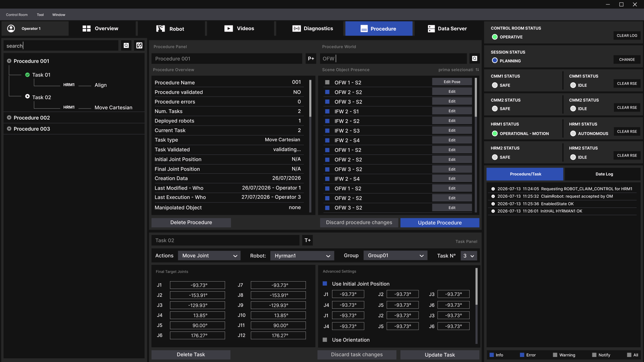The height and width of the screenshot is (362, 644).
Task: Click the Procedure 001 tree bullet icon
Action: point(9,61)
